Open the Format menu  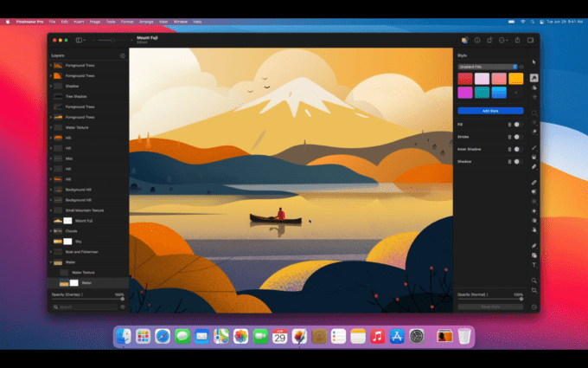point(127,21)
